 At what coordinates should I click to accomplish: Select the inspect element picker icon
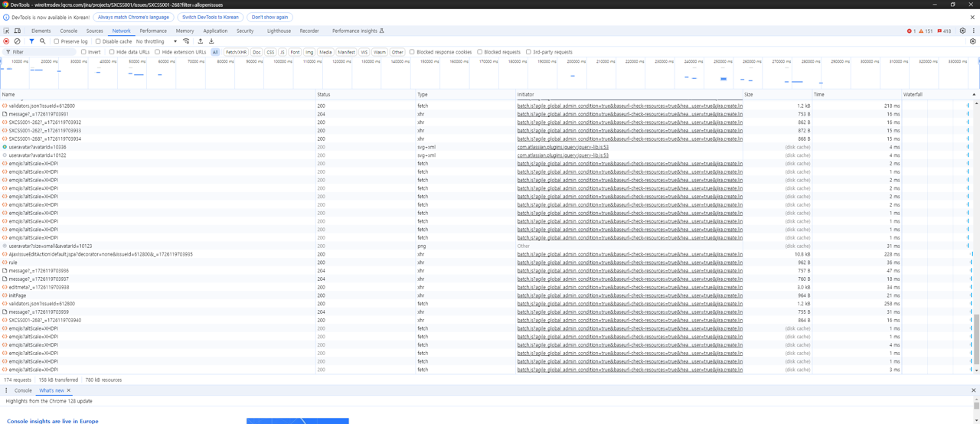pos(6,31)
